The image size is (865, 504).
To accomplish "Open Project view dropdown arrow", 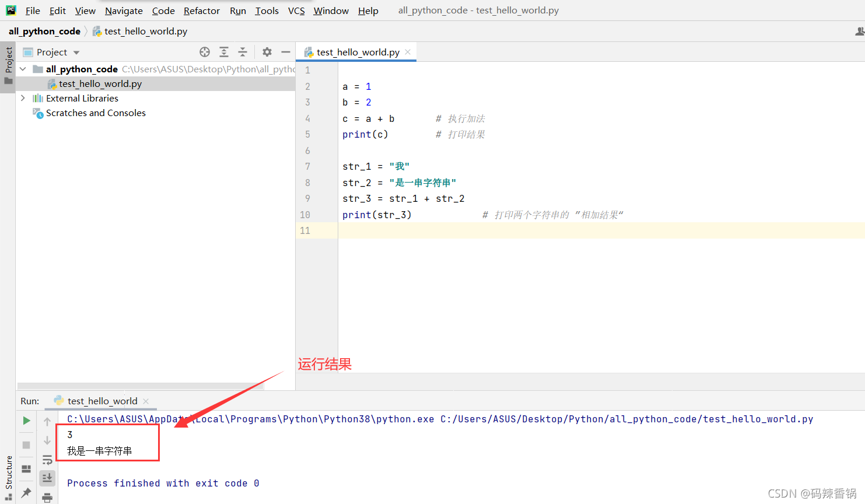I will click(76, 52).
